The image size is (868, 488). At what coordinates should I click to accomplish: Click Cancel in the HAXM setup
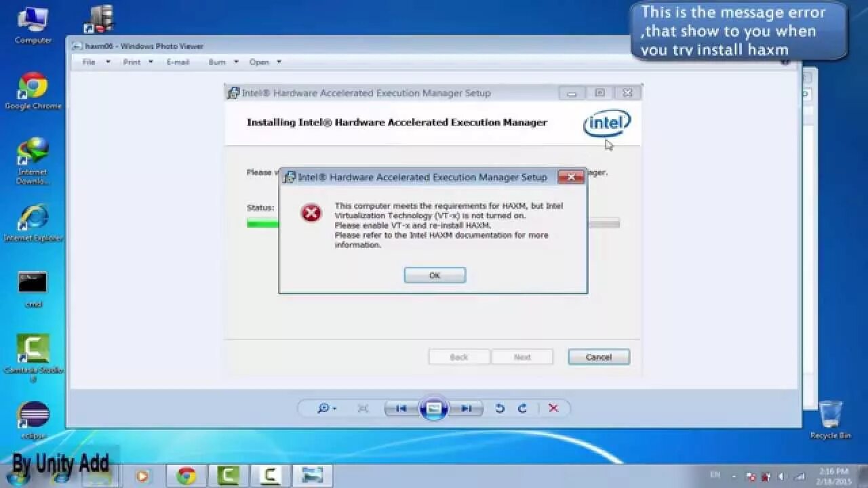(599, 357)
